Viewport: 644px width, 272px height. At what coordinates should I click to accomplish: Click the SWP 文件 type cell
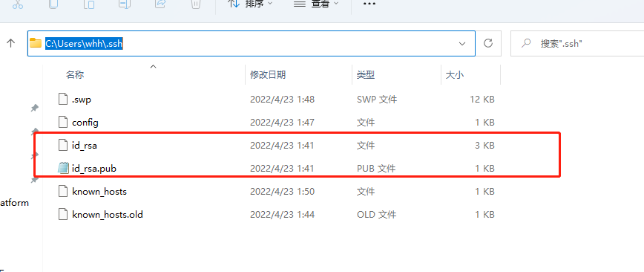pos(377,100)
